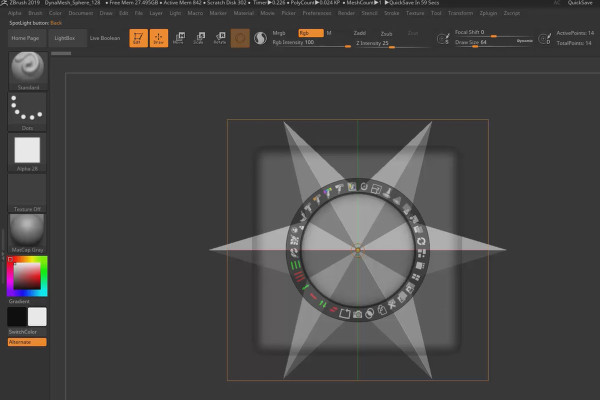Click the colorful image icon atop the dial
The width and height of the screenshot is (600, 400).
[x=352, y=186]
